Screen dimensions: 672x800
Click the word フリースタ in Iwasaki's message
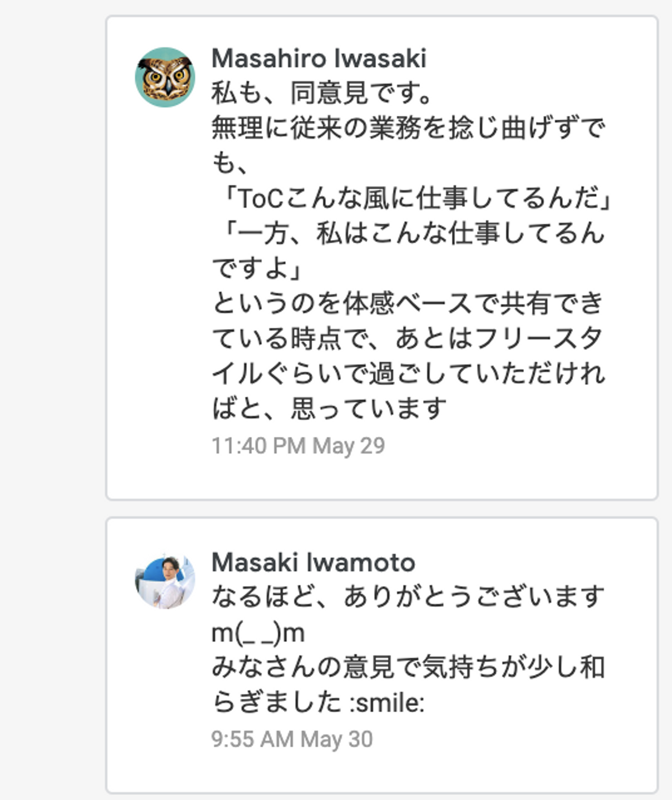[x=538, y=338]
